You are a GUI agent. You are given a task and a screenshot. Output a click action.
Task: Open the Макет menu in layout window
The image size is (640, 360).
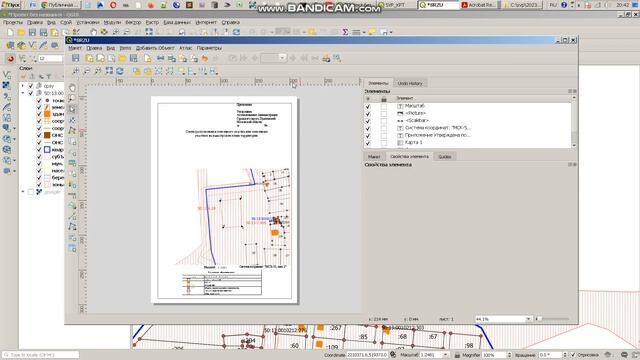point(75,48)
